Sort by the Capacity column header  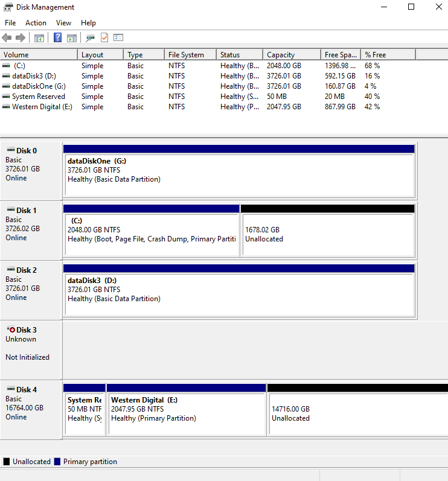(x=292, y=54)
